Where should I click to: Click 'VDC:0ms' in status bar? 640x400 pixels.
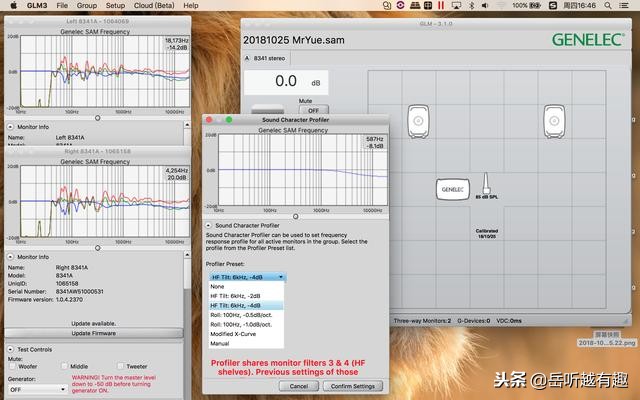[x=509, y=321]
